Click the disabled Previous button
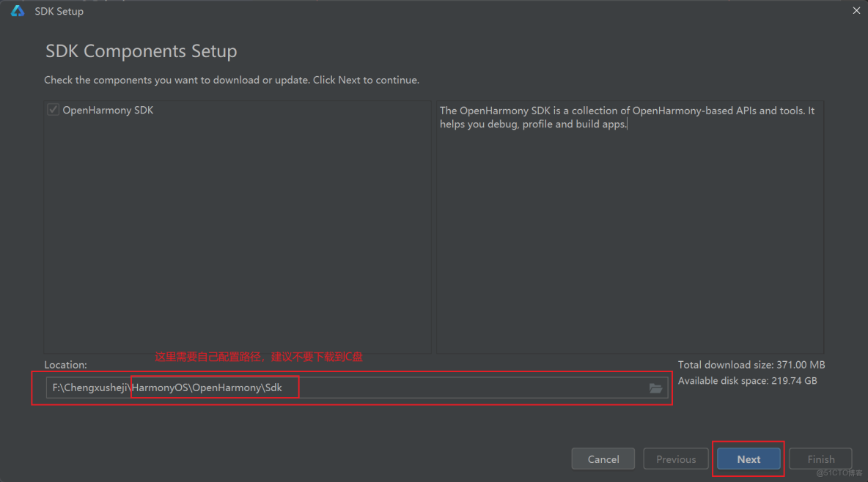 pos(675,459)
